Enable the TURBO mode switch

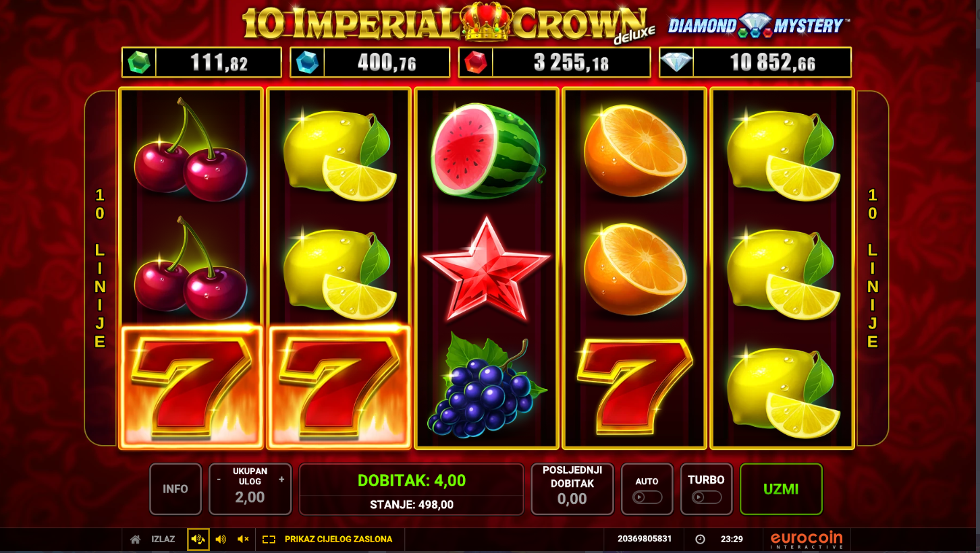[x=707, y=497]
